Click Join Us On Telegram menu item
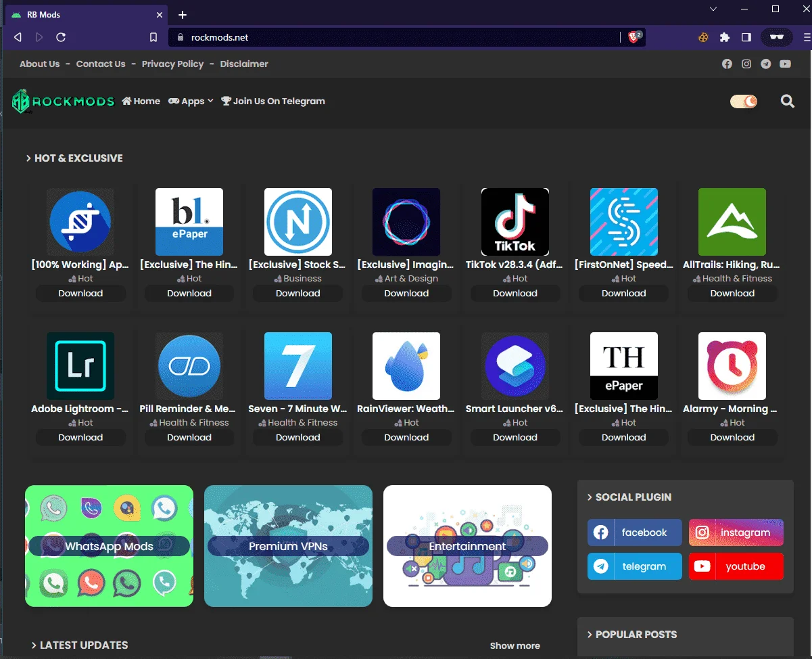 pos(273,101)
